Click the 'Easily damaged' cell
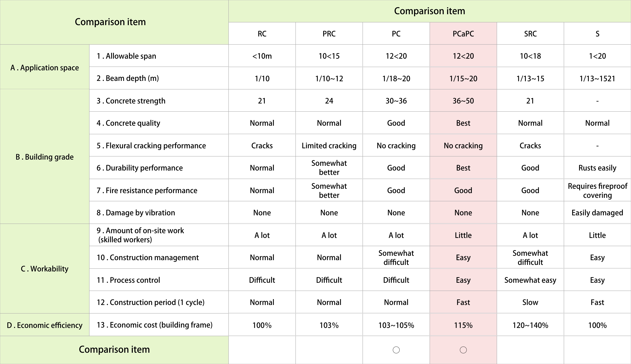This screenshot has height=364, width=631. 597,212
